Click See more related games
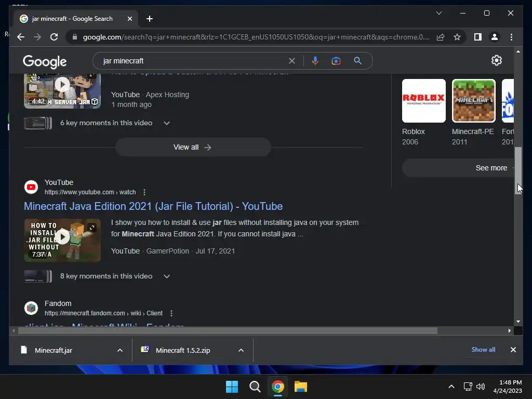 point(458,168)
